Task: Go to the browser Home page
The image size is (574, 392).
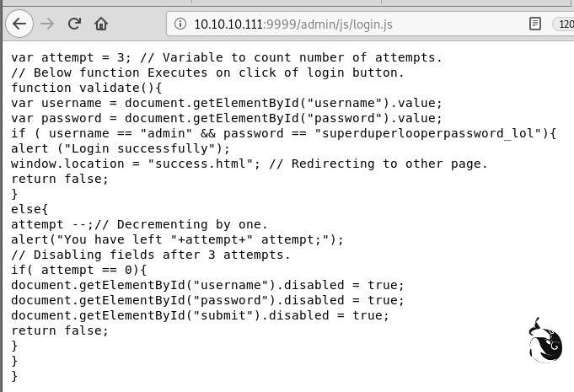Action: tap(101, 24)
